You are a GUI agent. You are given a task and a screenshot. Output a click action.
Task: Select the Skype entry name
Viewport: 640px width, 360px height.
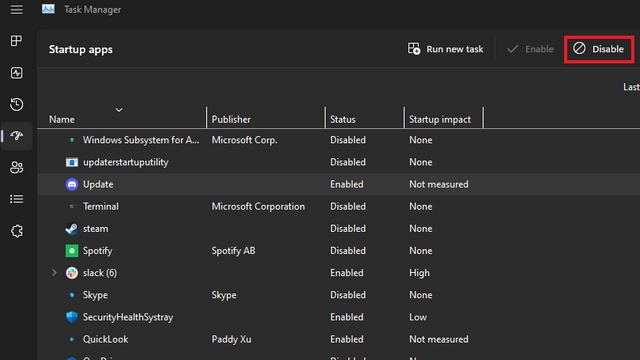click(x=95, y=295)
